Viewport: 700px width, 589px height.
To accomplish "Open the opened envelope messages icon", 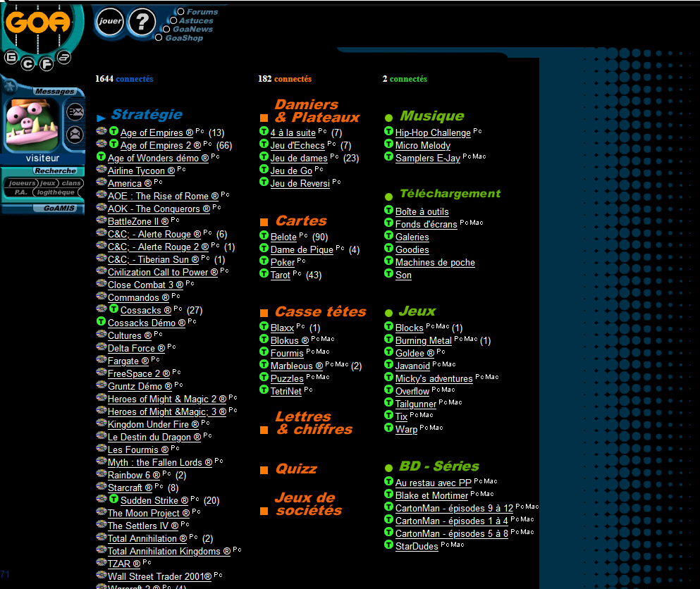I will pos(75,134).
